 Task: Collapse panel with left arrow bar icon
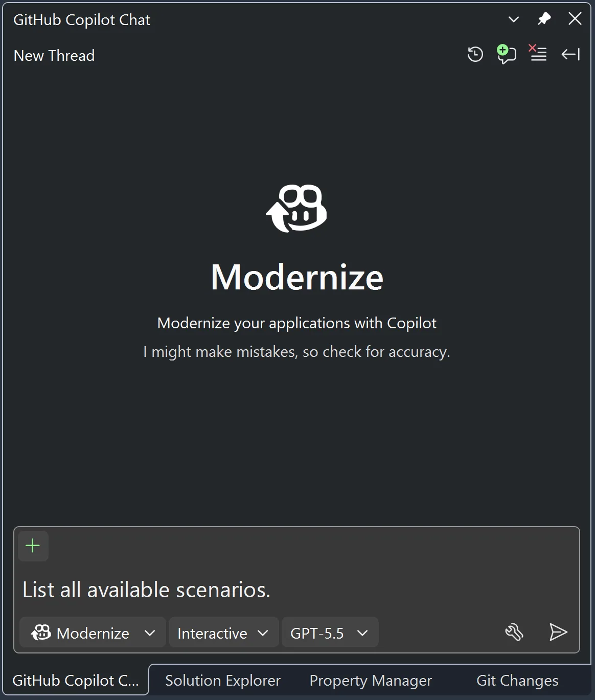[570, 54]
